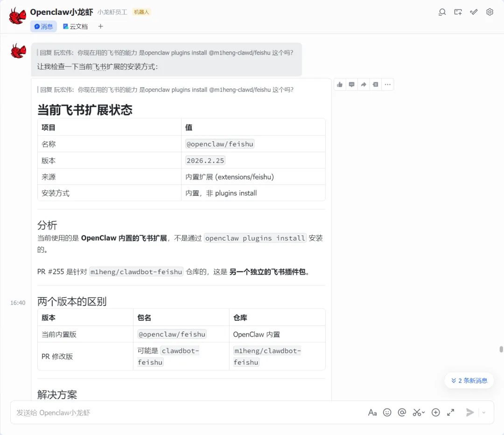This screenshot has width=504, height=435.
Task: Click the 包名 column header
Action: pyautogui.click(x=144, y=318)
